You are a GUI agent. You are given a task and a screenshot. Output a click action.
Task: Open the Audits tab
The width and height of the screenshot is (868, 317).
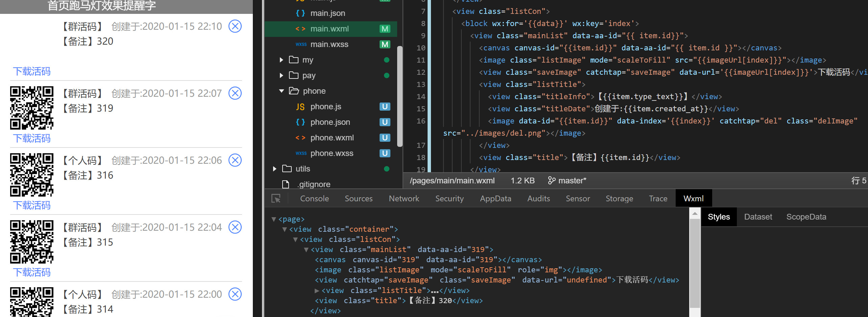538,199
